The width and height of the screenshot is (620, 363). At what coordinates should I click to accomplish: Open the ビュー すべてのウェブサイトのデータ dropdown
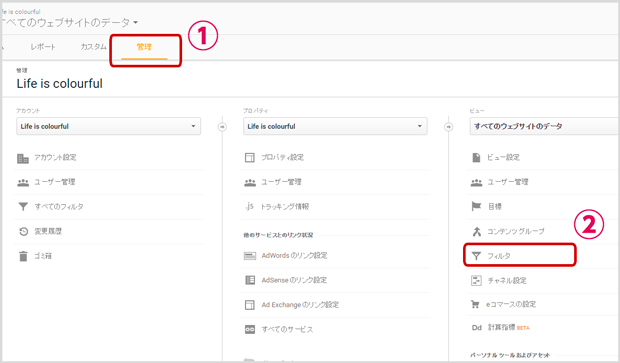545,126
